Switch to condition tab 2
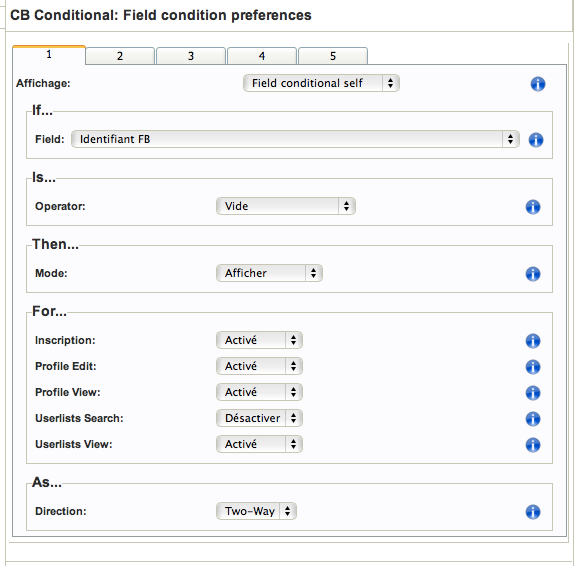The image size is (574, 566). [120, 56]
